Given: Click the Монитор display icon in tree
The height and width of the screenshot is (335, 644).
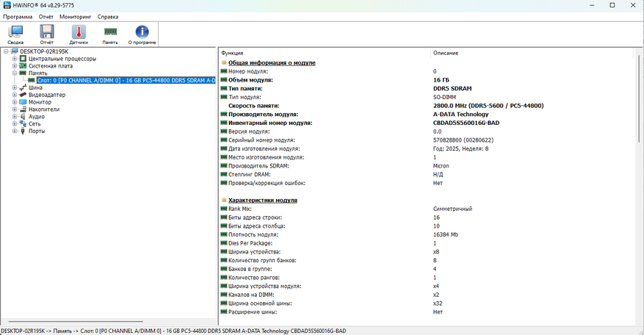Looking at the screenshot, I should click(23, 102).
